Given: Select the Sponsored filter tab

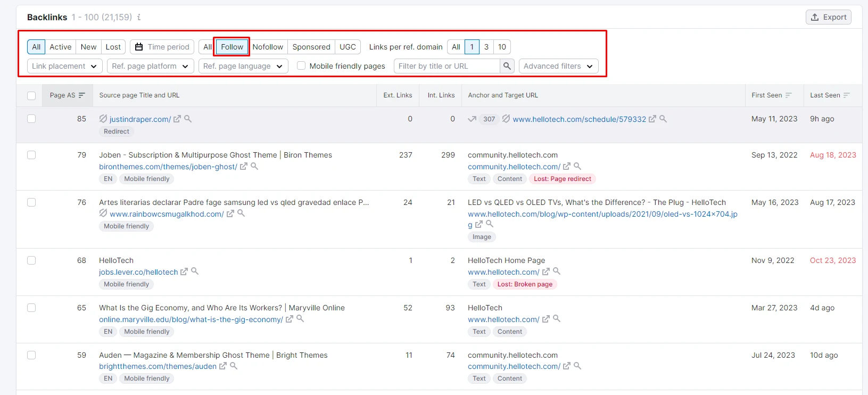Looking at the screenshot, I should [x=311, y=47].
